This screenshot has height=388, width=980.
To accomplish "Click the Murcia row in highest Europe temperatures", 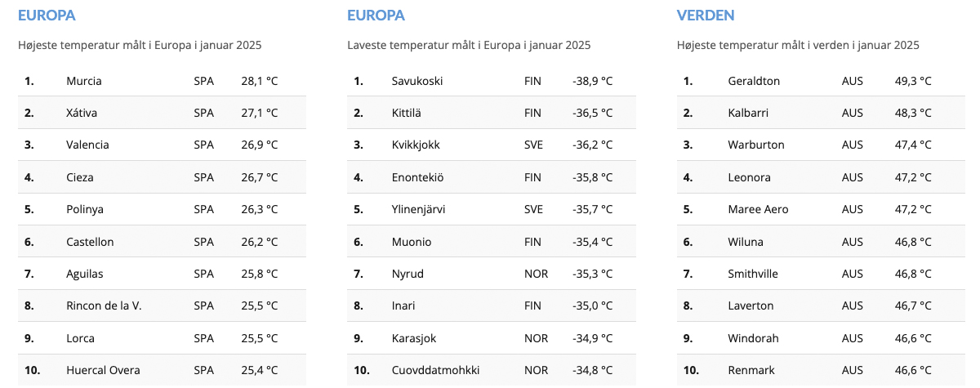I will tap(162, 81).
